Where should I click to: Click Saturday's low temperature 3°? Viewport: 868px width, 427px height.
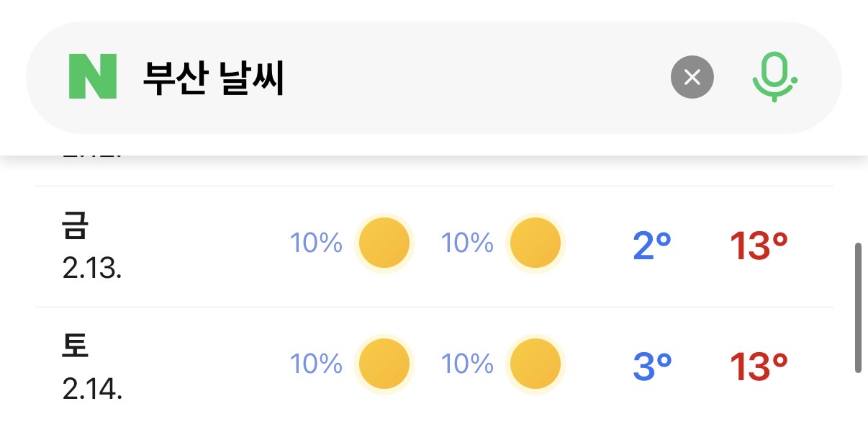click(x=652, y=367)
